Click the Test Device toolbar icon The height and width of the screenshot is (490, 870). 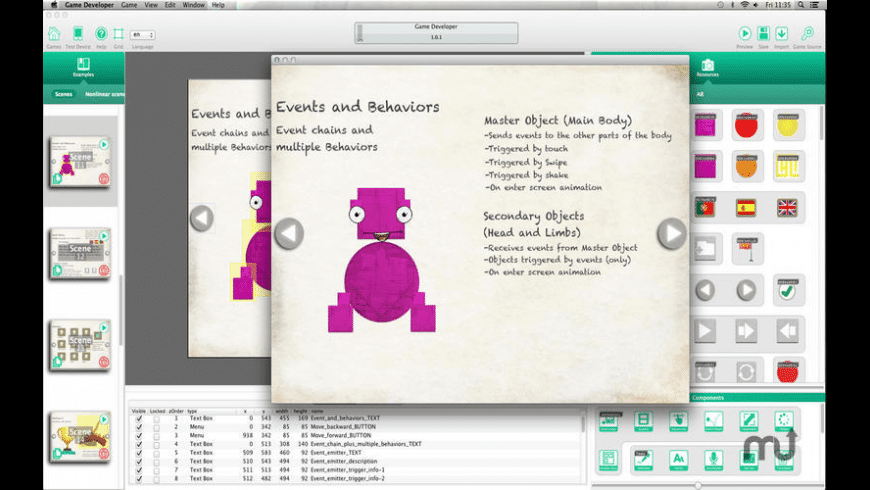tap(77, 34)
